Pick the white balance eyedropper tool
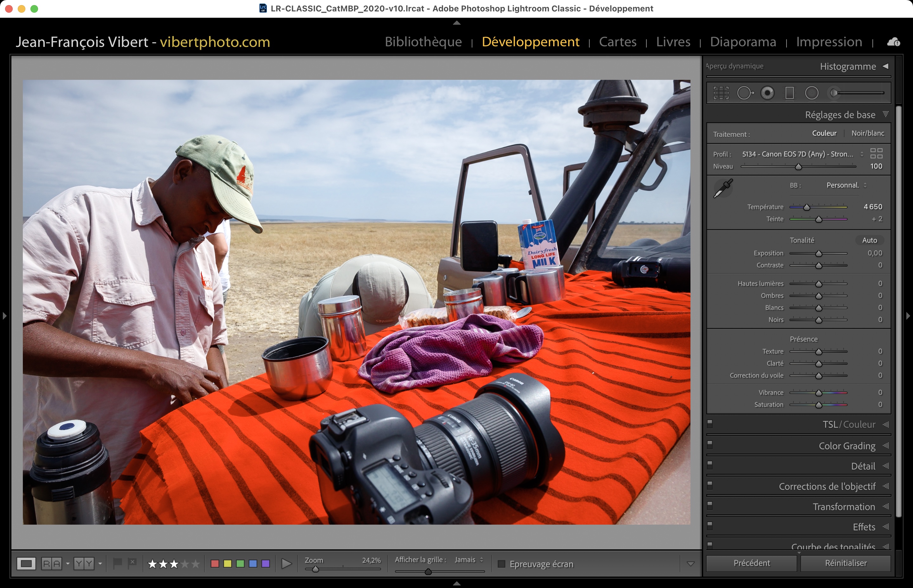913x588 pixels. (x=723, y=189)
